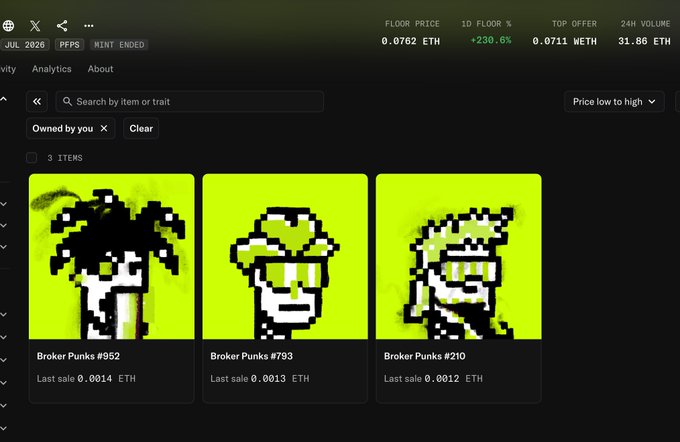680x442 pixels.
Task: Click the floor price 0.0762 ETH value
Action: point(410,41)
